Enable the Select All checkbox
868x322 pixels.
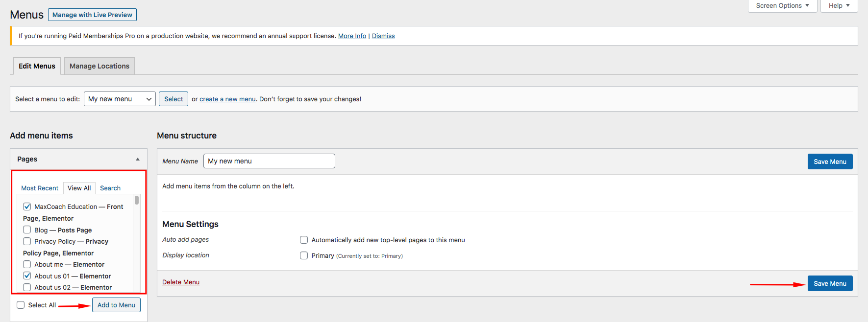[x=21, y=305]
